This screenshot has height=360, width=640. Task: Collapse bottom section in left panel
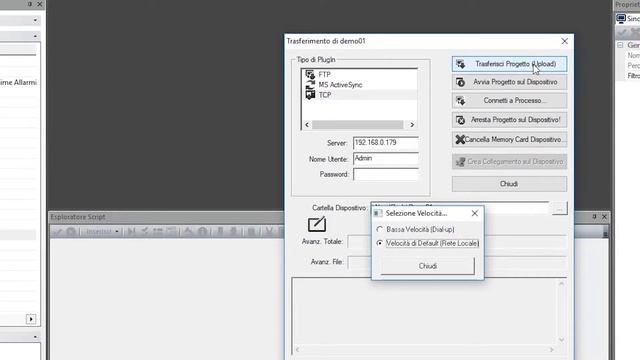[x=35, y=337]
